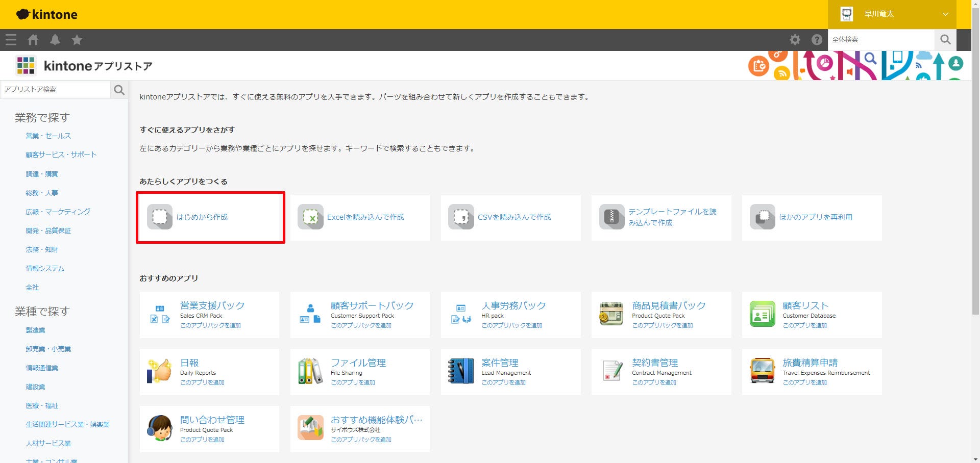980x463 pixels.
Task: Open industry 生活関連サービス業・娯楽業
Action: 67,424
